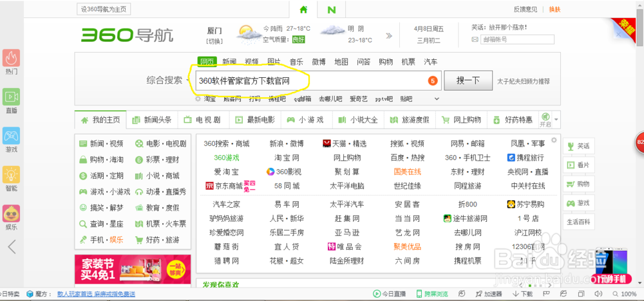Open the 游戏 gamepad sidebar icon

[12, 136]
